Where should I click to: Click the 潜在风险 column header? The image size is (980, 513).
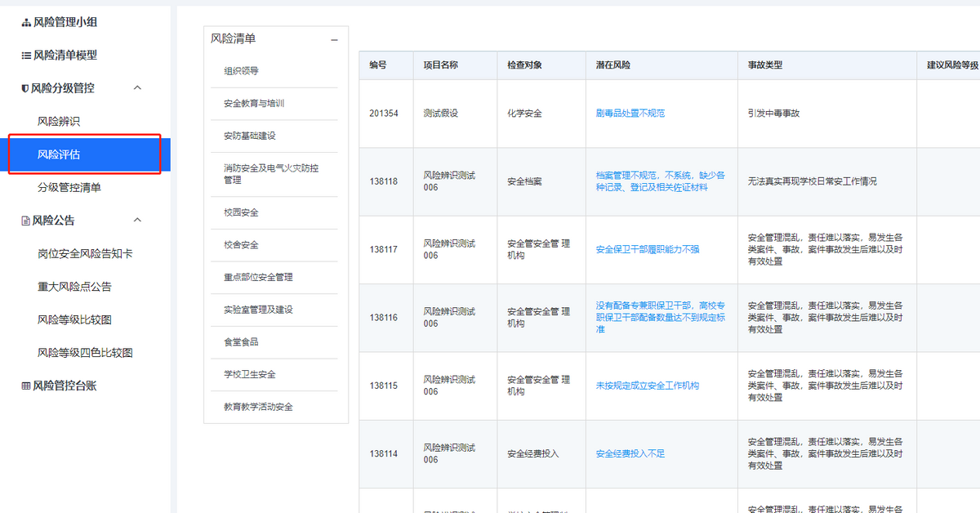613,65
